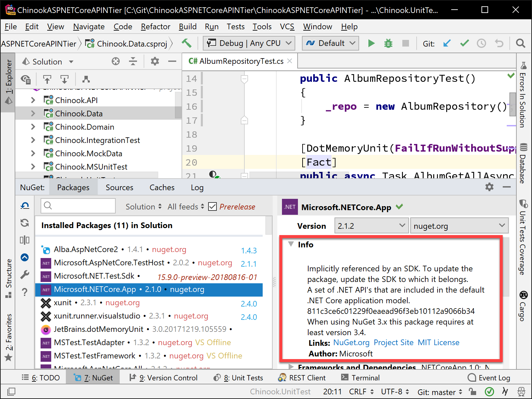Switch to NuGet Log tab

(197, 188)
